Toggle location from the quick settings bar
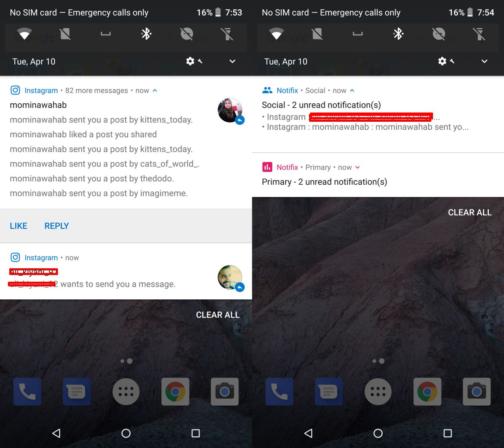The image size is (504, 448). pyautogui.click(x=186, y=34)
